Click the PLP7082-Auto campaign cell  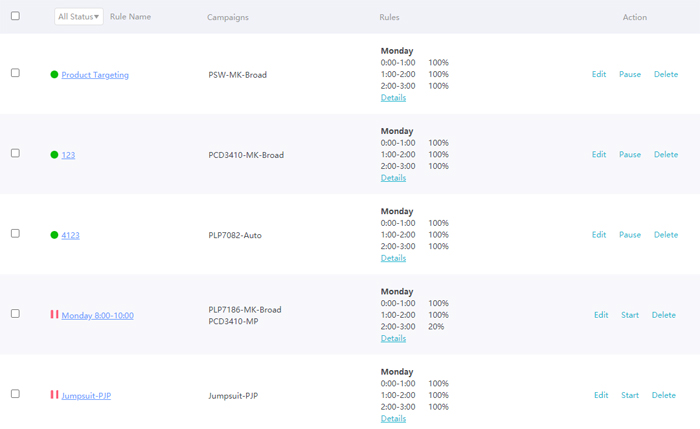[235, 236]
